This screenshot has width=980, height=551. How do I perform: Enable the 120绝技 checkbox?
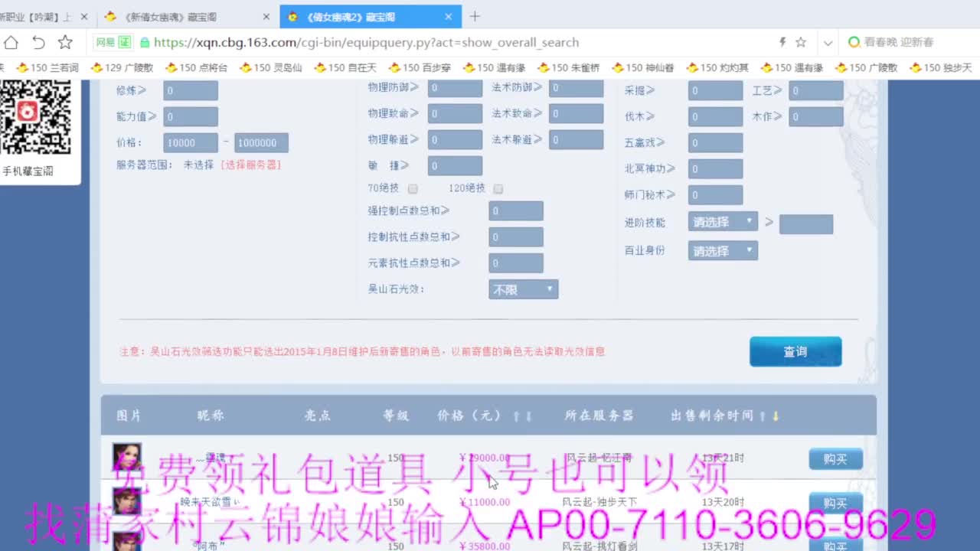point(498,188)
